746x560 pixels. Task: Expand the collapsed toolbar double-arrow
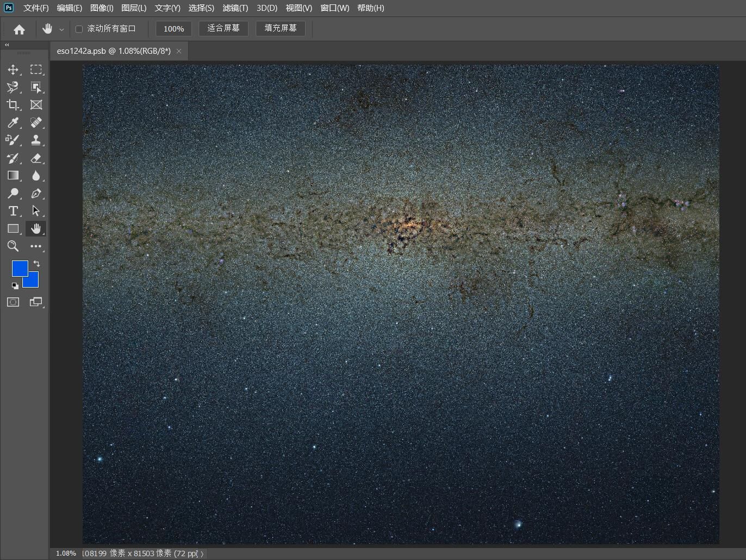coord(7,45)
